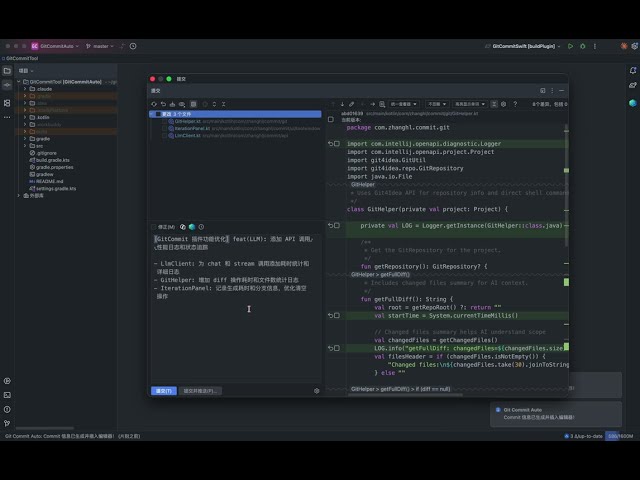Screen dimensions: 640x480
Task: Click the Show diff preview eye icon
Action: [182, 104]
